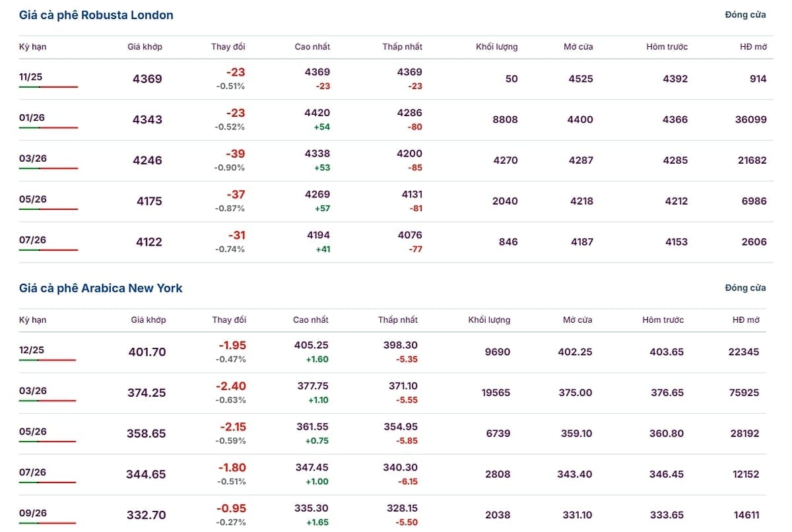Open the 09/26 Arabica contract term
Image resolution: width=792 pixels, height=532 pixels.
[x=32, y=514]
